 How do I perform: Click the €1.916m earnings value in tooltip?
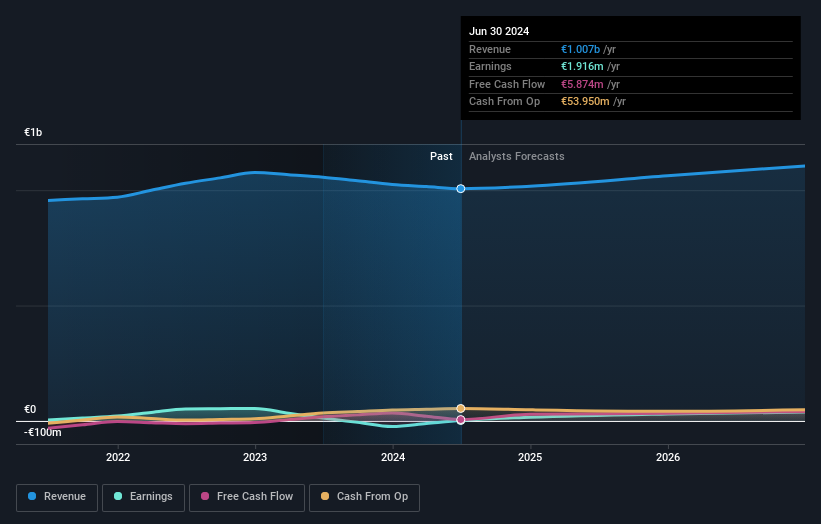[582, 66]
